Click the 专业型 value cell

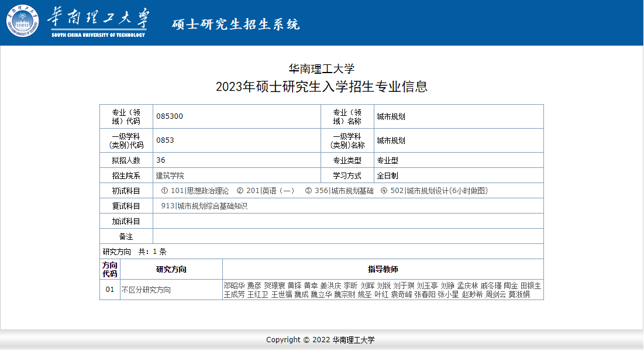point(459,160)
